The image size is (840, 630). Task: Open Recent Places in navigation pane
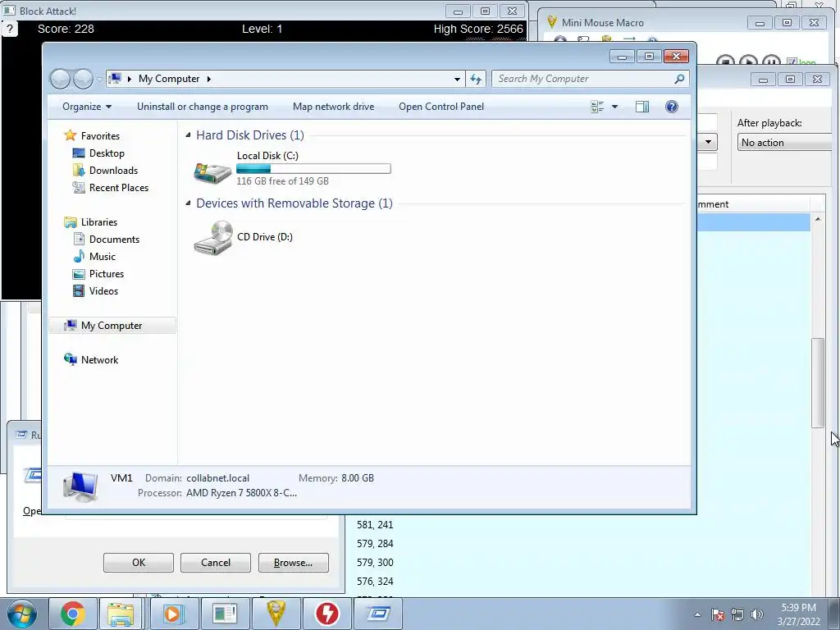coord(119,188)
